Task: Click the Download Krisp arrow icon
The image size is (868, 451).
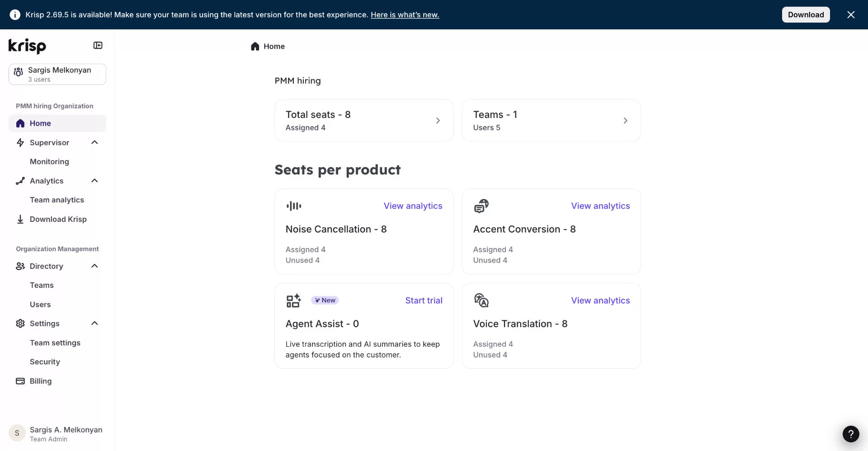Action: (x=20, y=219)
